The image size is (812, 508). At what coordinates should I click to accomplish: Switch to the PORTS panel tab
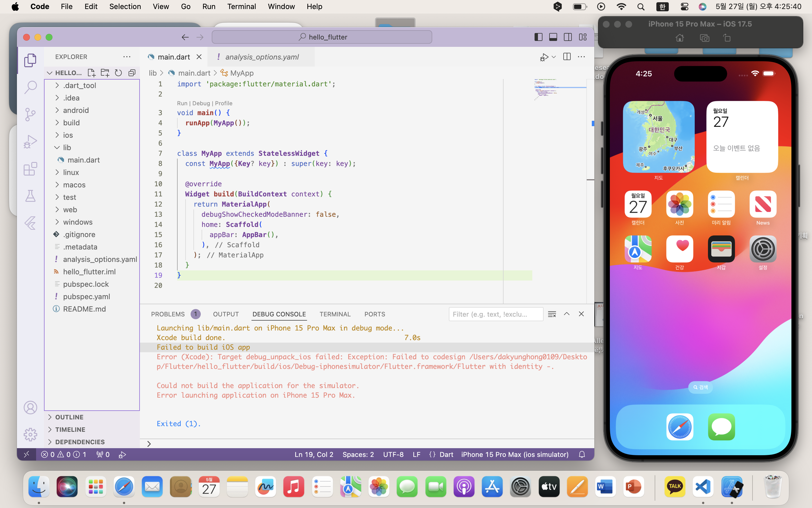375,314
